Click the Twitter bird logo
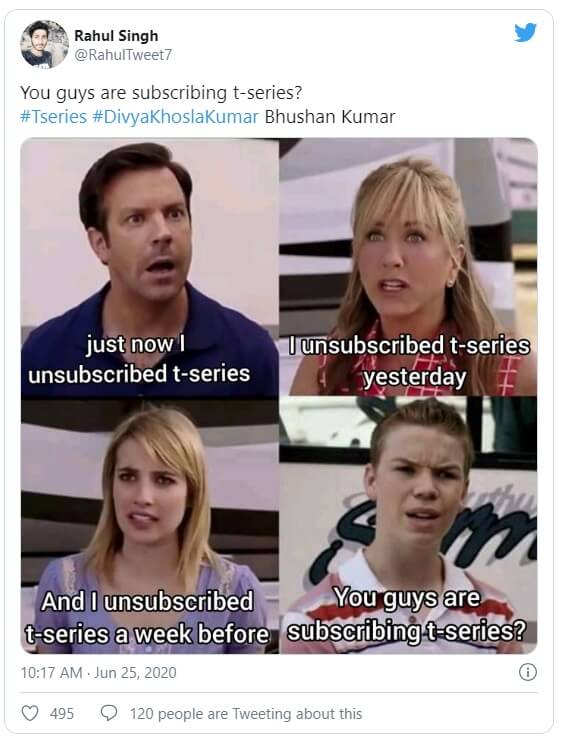This screenshot has height=748, width=564. [525, 32]
